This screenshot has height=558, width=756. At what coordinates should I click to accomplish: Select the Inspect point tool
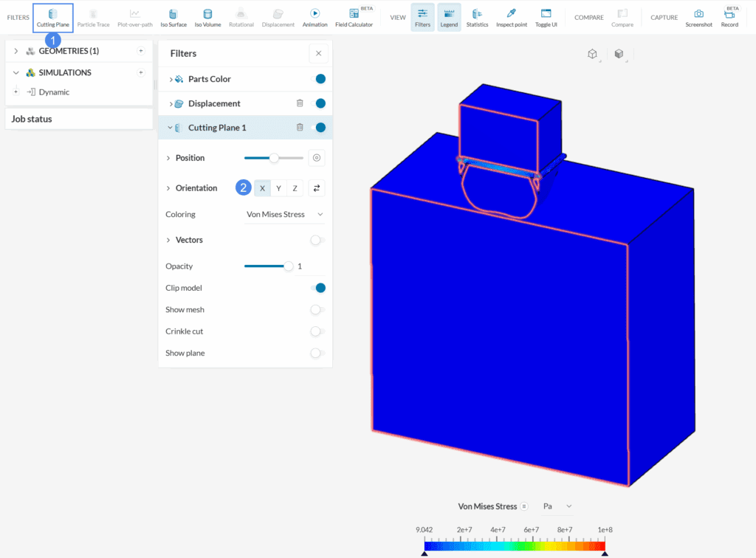pyautogui.click(x=511, y=16)
